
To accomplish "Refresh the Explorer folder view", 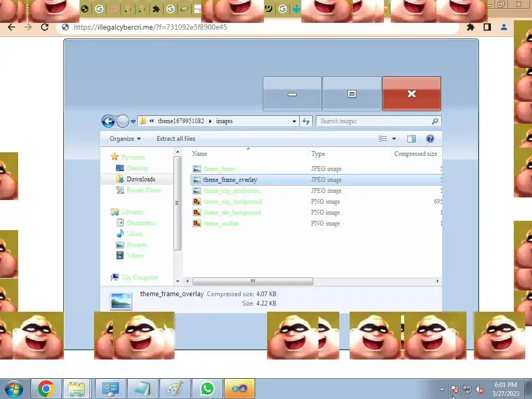I will coord(306,121).
